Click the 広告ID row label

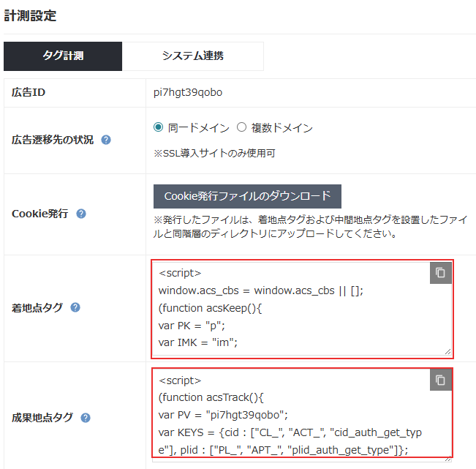tap(29, 93)
